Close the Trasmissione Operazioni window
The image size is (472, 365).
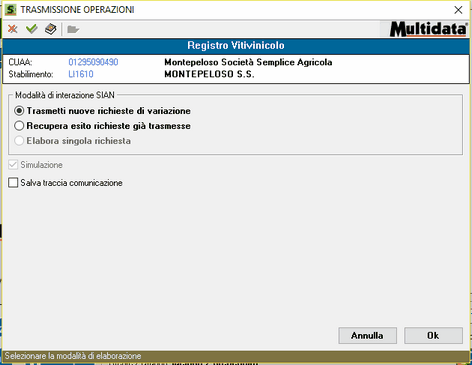(x=458, y=10)
